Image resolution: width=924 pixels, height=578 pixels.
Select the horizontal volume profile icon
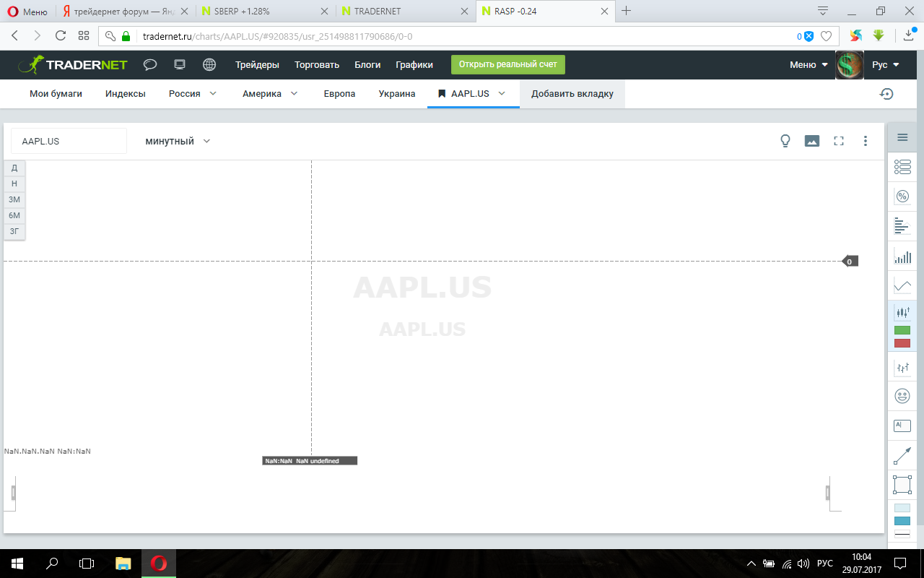(x=901, y=225)
